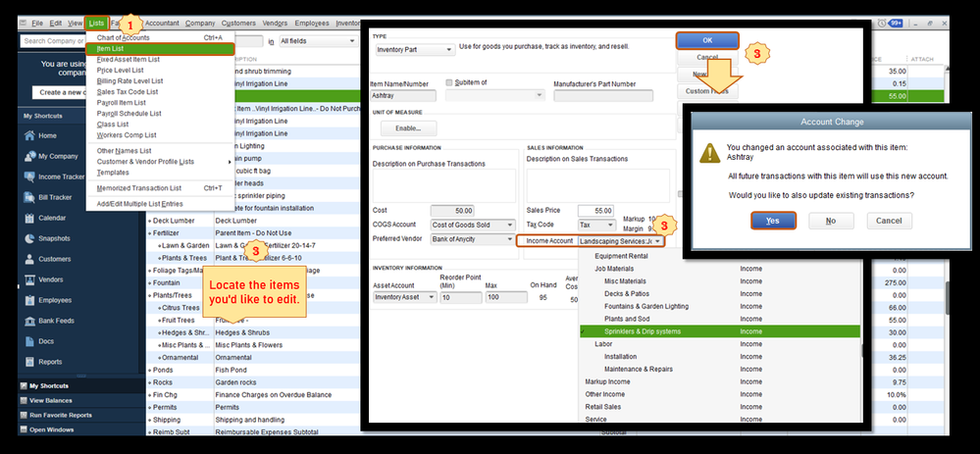Screen dimensions: 980x454
Task: Open the Edit menu
Action: pos(56,24)
